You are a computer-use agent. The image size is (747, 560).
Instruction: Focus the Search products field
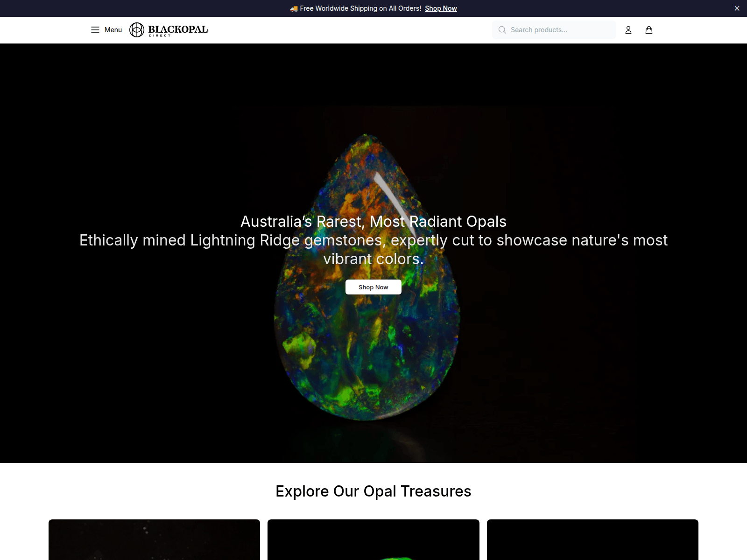coord(554,30)
